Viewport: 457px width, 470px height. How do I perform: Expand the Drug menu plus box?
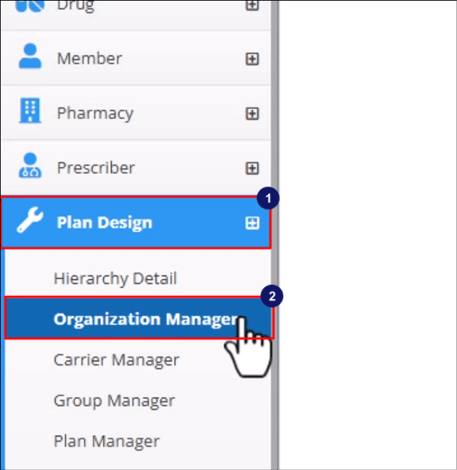(252, 5)
